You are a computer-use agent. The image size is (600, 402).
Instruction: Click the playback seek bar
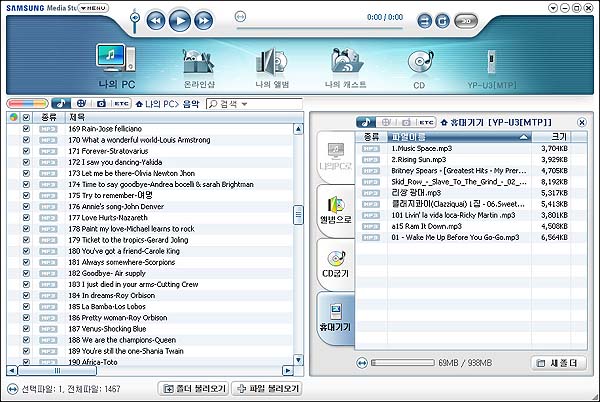(x=320, y=28)
